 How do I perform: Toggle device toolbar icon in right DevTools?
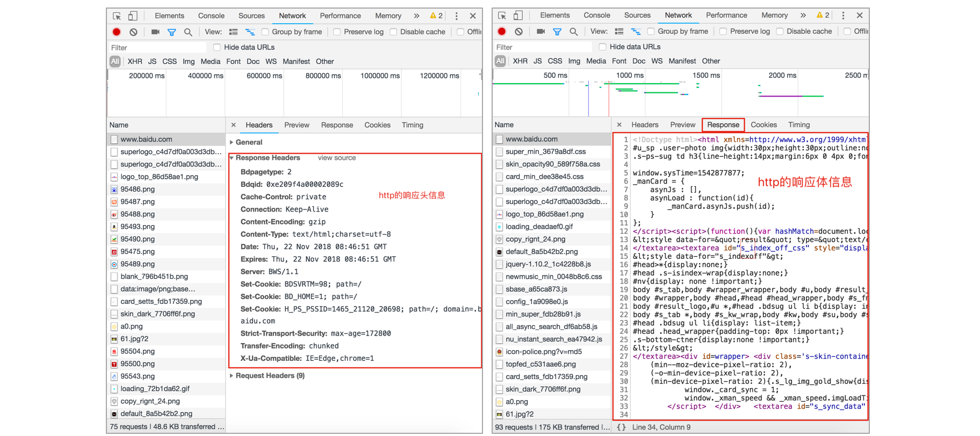(x=518, y=16)
